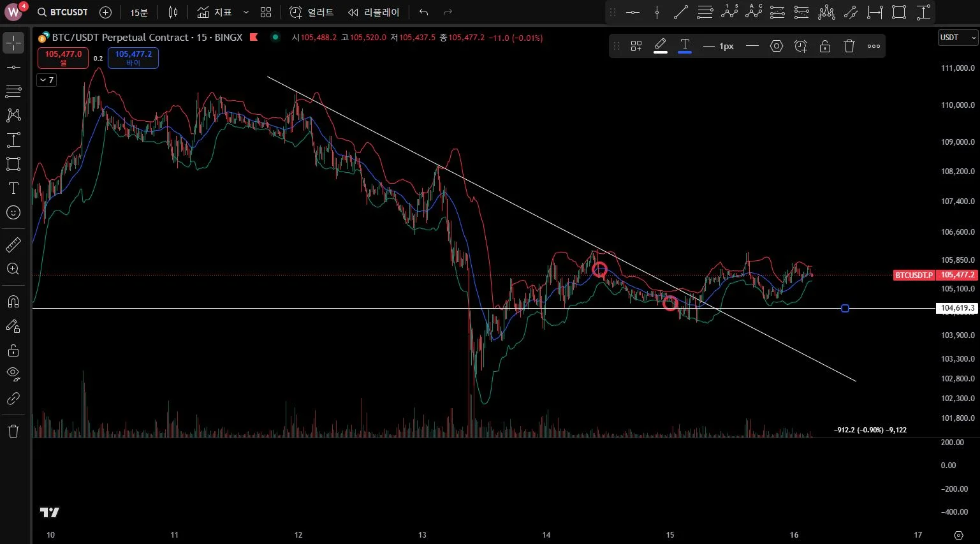Open the user profile avatar
The image size is (980, 544).
pos(13,12)
